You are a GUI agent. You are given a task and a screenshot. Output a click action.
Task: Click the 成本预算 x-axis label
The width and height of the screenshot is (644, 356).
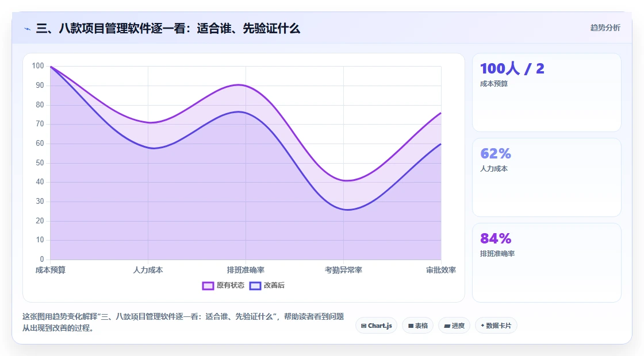point(51,270)
